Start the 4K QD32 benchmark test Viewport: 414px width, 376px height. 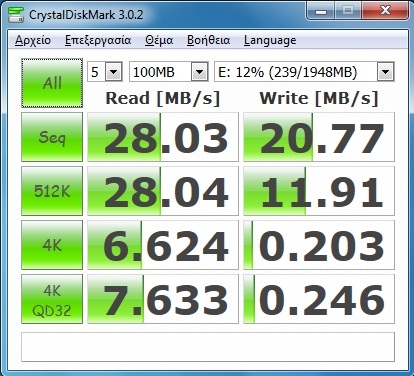52,299
